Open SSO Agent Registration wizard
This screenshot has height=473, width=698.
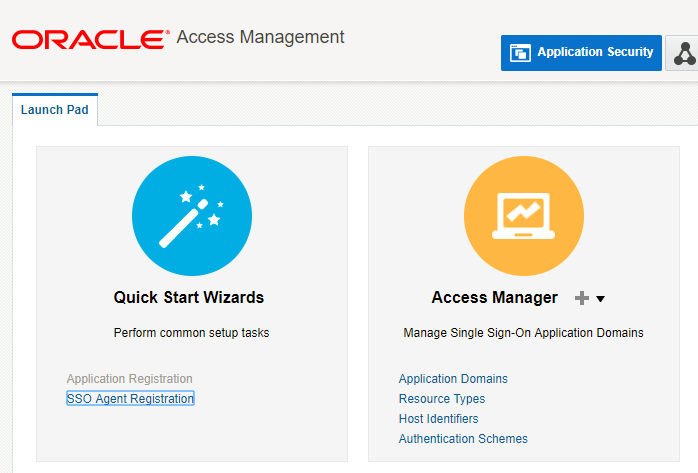(130, 398)
